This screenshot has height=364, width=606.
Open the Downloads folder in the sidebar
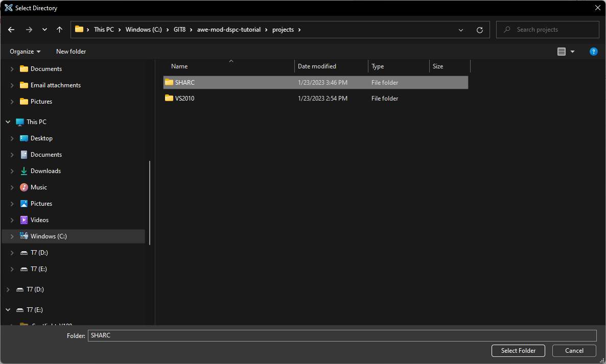pos(45,171)
